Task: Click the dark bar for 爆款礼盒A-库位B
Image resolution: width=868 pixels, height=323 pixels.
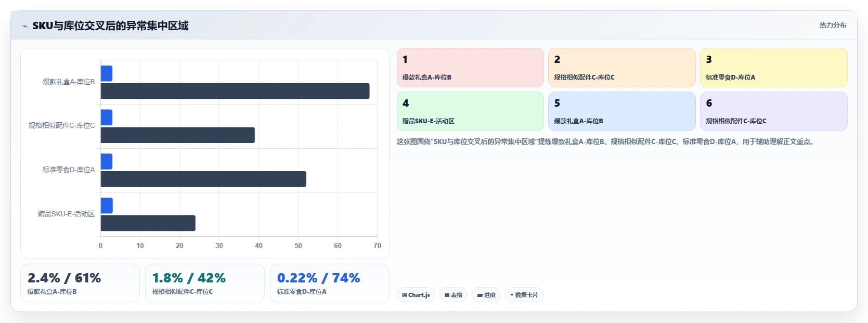Action: point(235,91)
